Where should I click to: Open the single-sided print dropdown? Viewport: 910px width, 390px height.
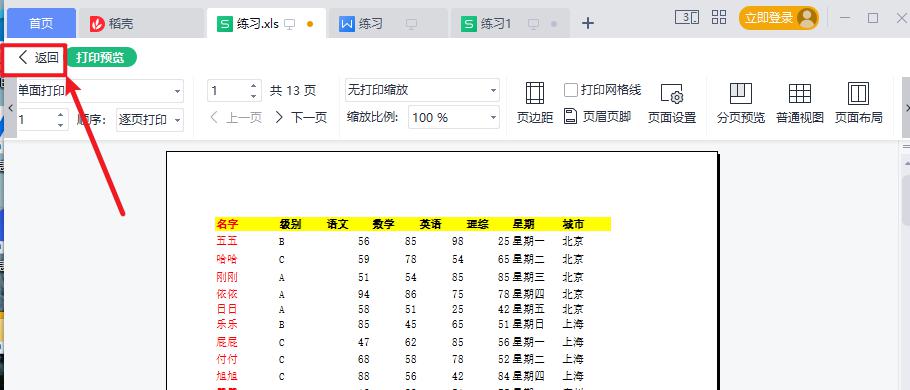tap(178, 91)
